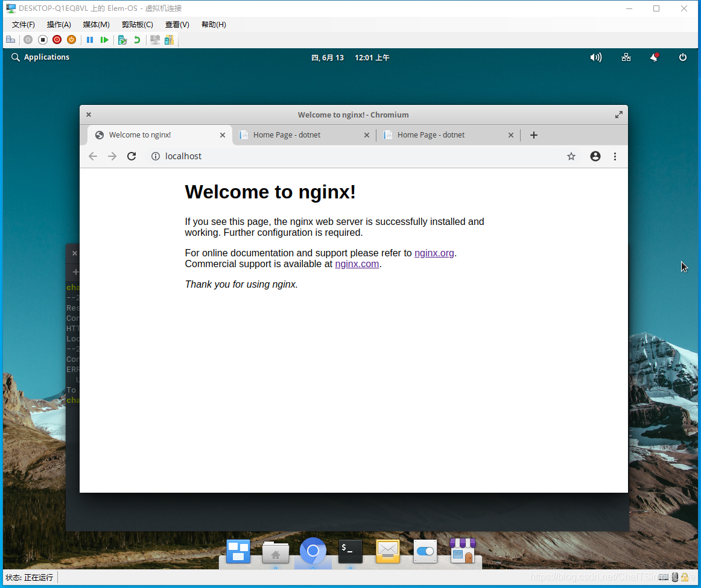Close the terminal window behind Chromium

75,253
